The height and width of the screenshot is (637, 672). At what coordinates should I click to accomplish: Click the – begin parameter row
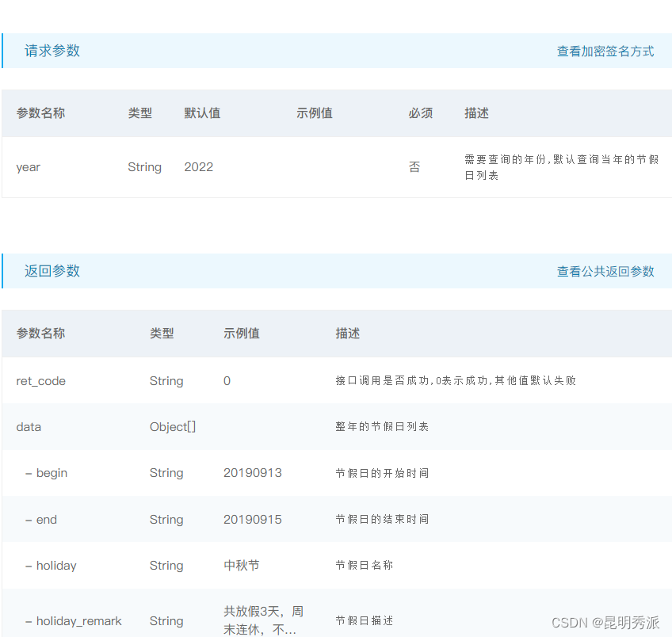pos(46,473)
